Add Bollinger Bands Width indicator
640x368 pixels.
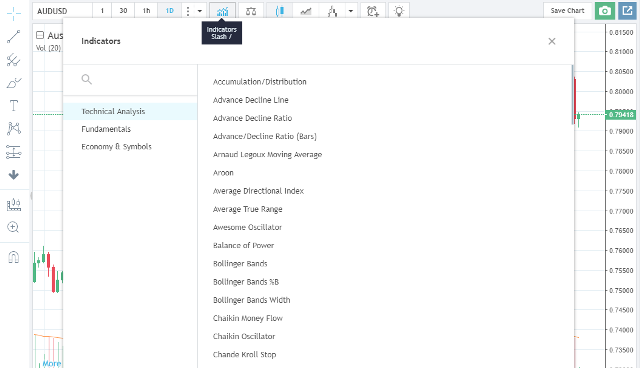[251, 300]
